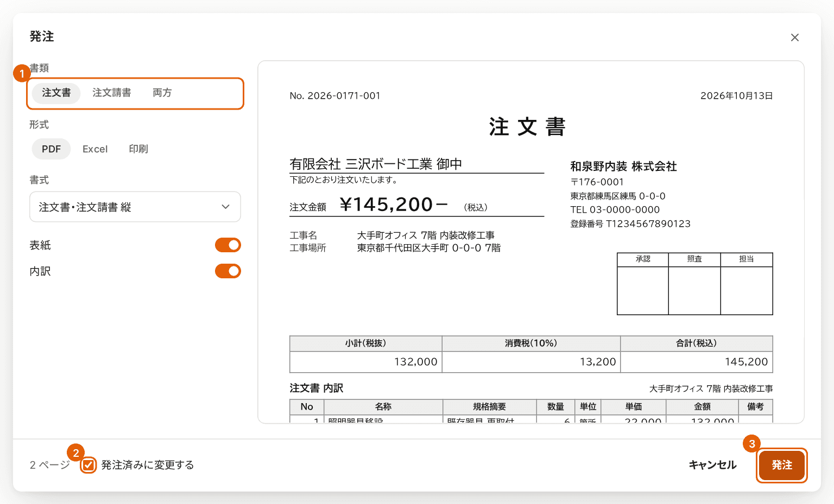Click tax value 13,200
This screenshot has height=504, width=834.
pyautogui.click(x=598, y=362)
